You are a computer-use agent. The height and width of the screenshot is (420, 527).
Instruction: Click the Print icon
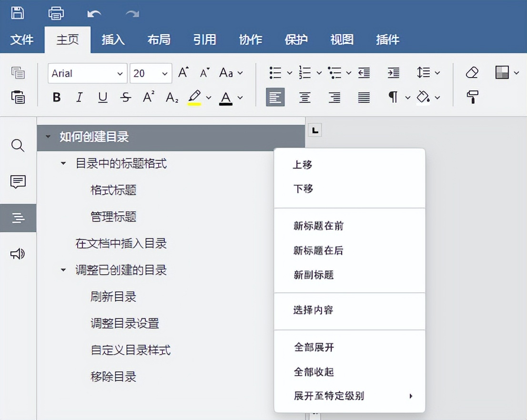point(56,13)
